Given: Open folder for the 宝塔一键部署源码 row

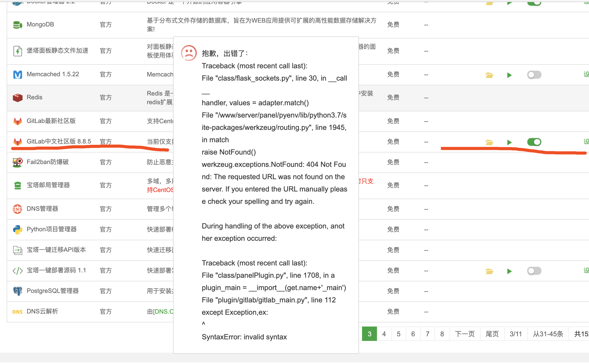Looking at the screenshot, I should pos(489,271).
